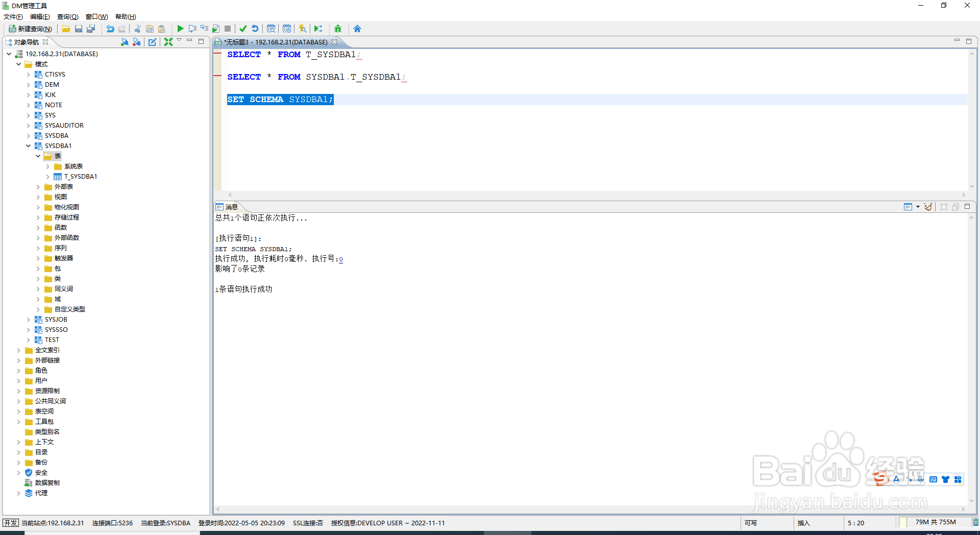Screen dimensions: 980x535
Task: Click the lightning-magnifier execution plan icon
Action: point(303,29)
